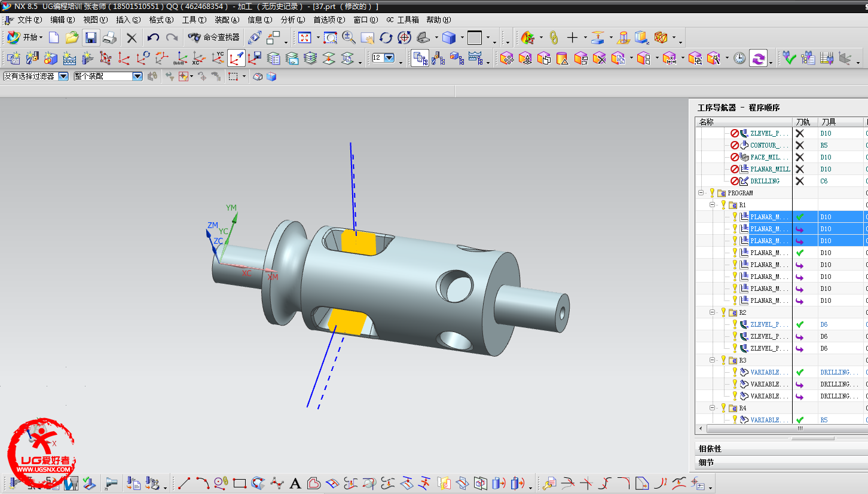Viewport: 868px width, 494px height.
Task: Select the Pan hand icon
Action: click(x=367, y=38)
